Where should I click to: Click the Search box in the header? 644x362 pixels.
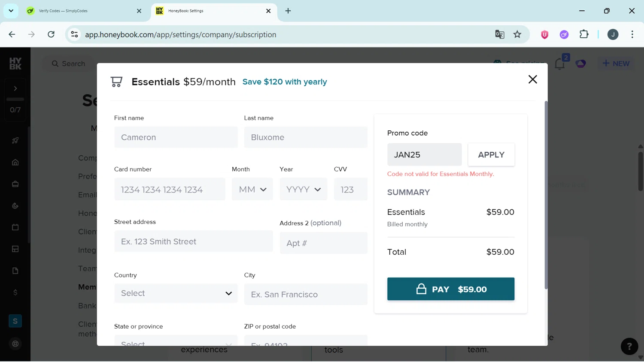tap(69, 63)
